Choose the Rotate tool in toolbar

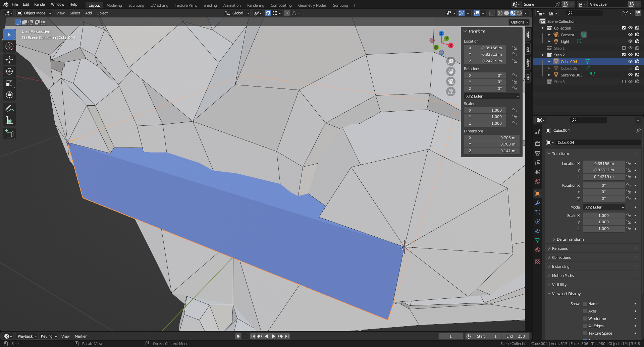click(9, 71)
